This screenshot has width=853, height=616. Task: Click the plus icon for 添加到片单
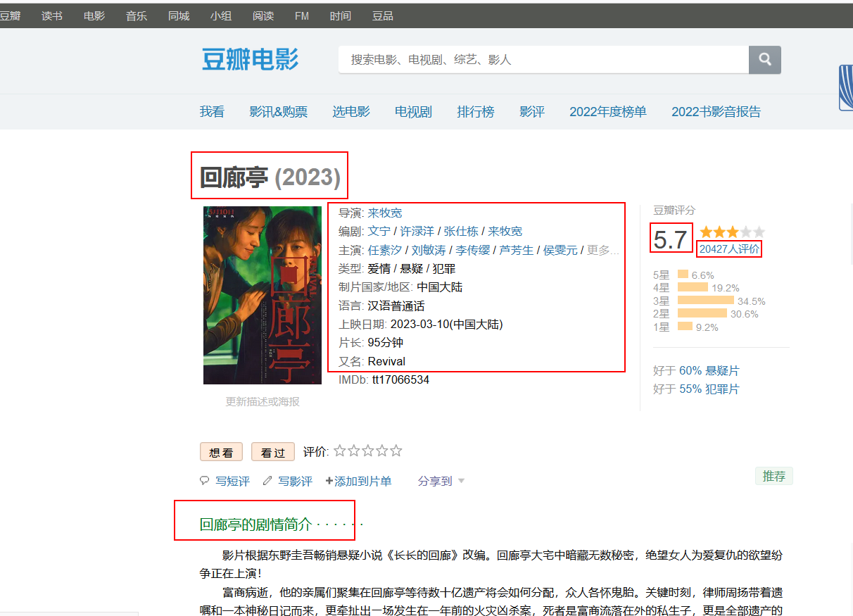click(x=329, y=481)
